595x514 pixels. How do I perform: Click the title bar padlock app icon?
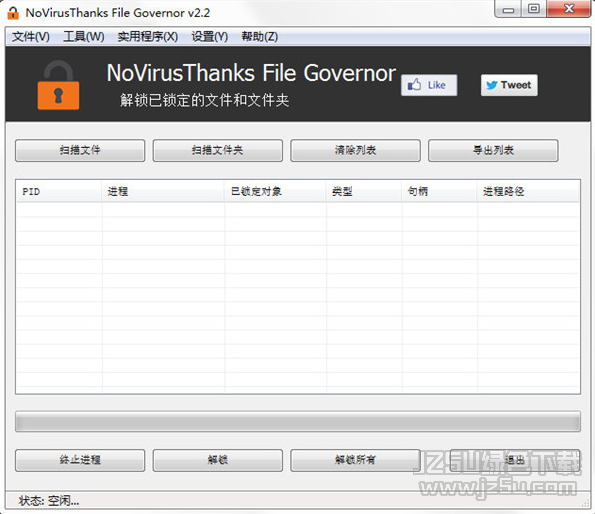click(x=13, y=13)
